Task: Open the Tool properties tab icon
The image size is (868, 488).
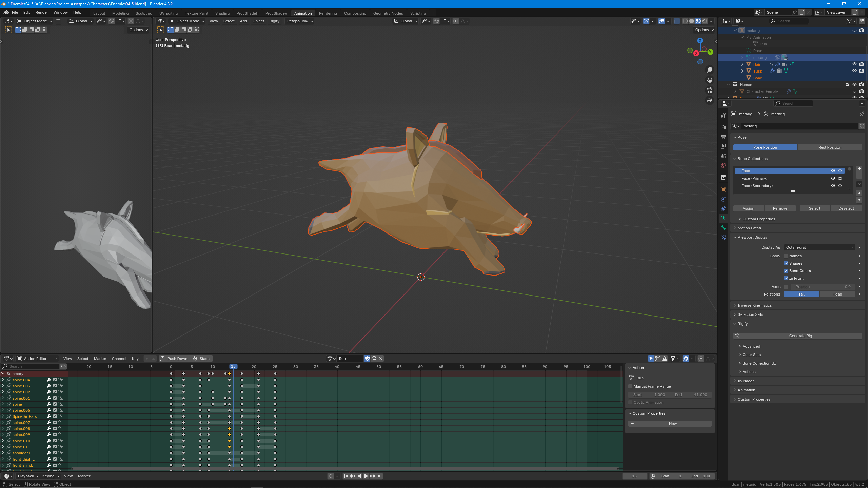Action: pyautogui.click(x=723, y=115)
